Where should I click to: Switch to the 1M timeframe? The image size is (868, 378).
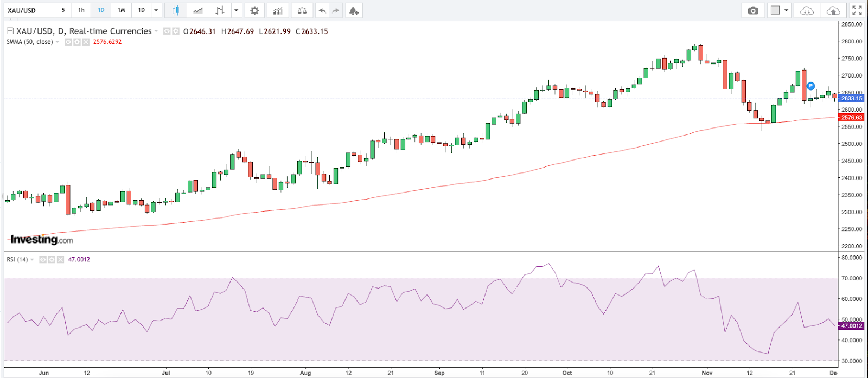tap(122, 10)
